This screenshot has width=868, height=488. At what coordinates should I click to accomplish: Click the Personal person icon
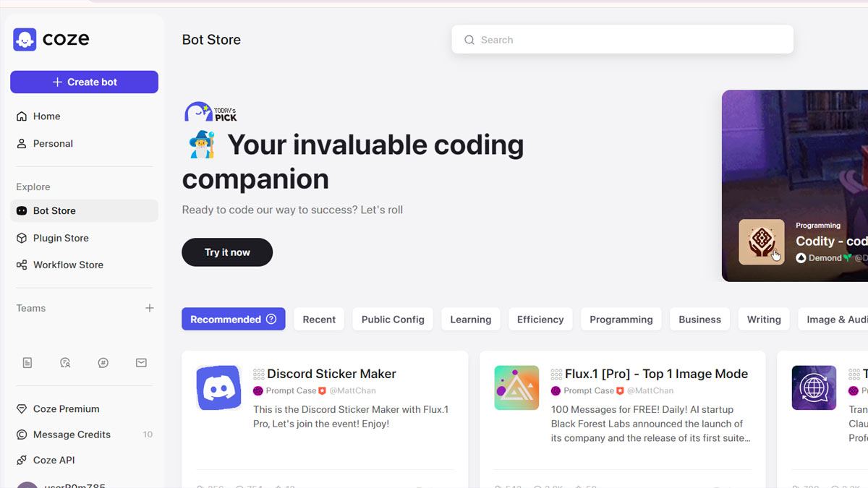click(x=22, y=143)
